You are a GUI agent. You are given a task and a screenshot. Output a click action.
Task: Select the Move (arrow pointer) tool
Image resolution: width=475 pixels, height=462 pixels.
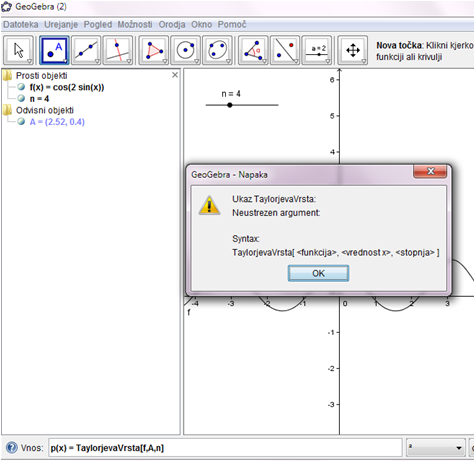18,50
